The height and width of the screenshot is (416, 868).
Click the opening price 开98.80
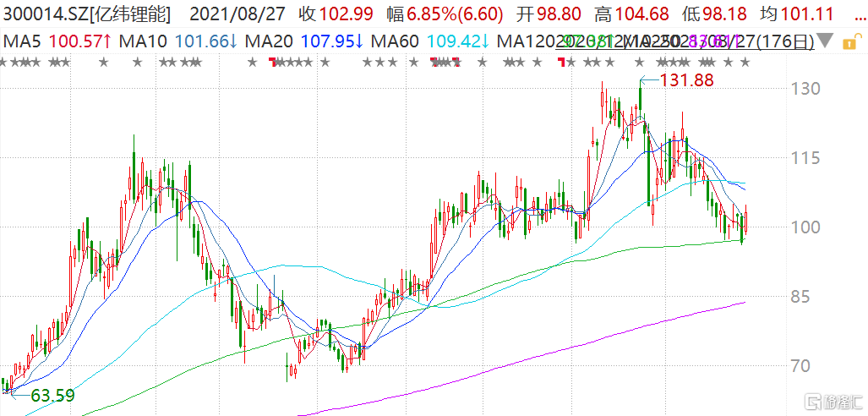[x=548, y=14]
